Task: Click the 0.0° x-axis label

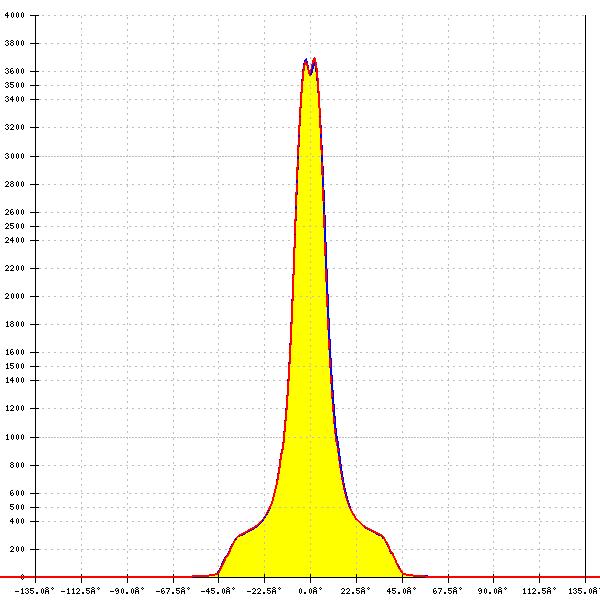Action: [x=310, y=591]
